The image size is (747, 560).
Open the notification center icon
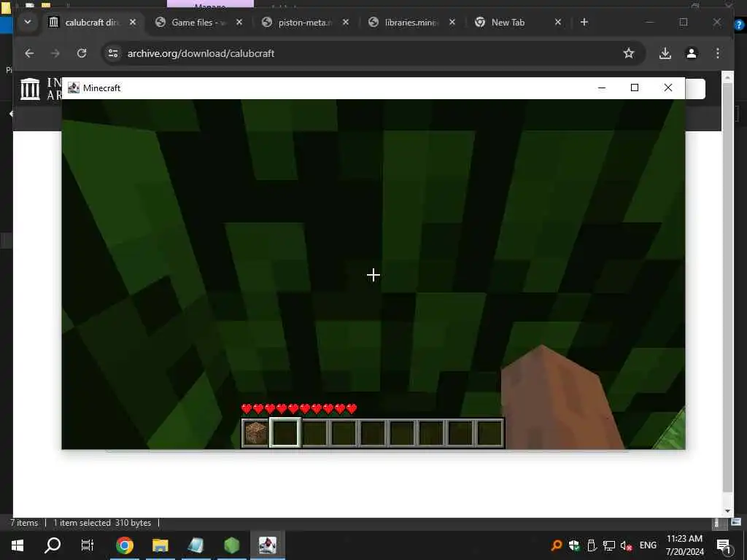point(724,545)
